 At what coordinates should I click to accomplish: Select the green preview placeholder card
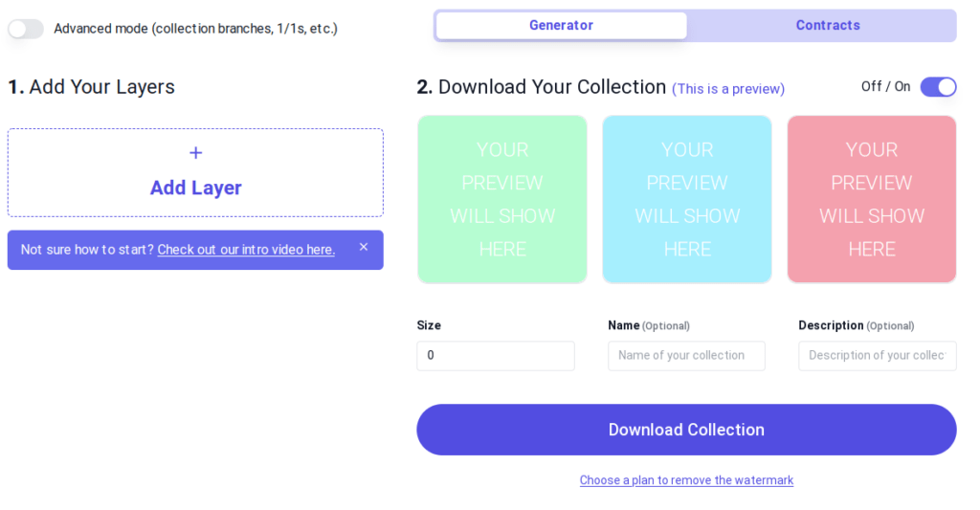pyautogui.click(x=502, y=199)
